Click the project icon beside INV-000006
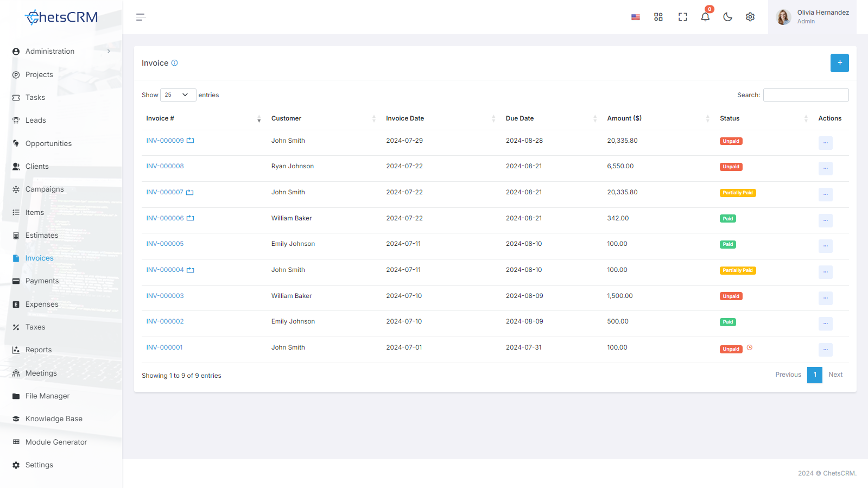The width and height of the screenshot is (868, 488). point(191,218)
